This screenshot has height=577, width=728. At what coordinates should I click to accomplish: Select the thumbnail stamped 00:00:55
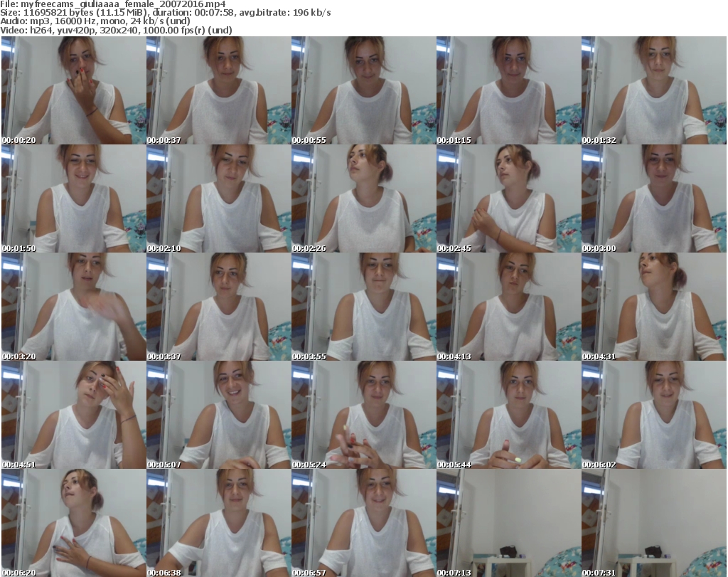pyautogui.click(x=363, y=90)
